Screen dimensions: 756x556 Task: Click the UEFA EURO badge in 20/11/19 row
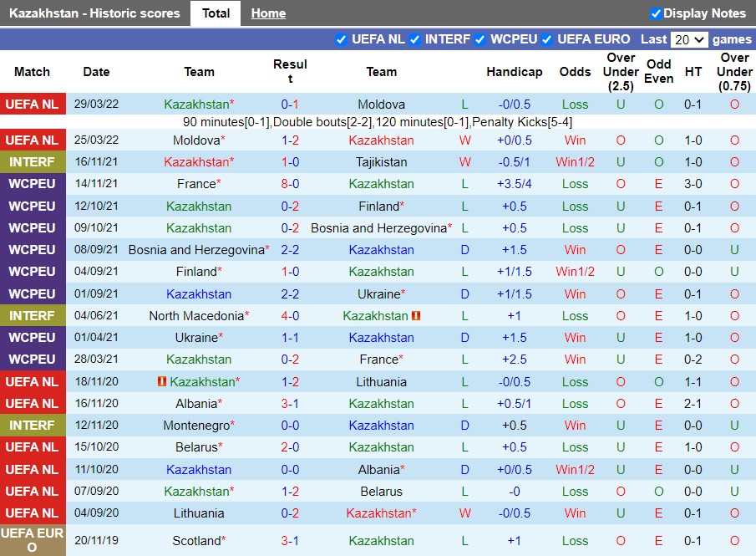pyautogui.click(x=33, y=541)
